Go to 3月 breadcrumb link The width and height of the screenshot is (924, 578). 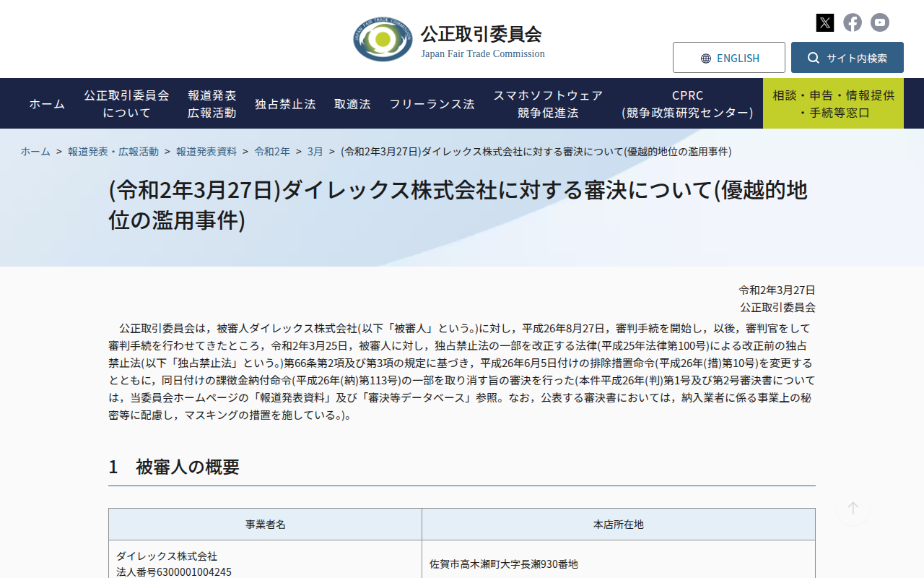click(315, 151)
